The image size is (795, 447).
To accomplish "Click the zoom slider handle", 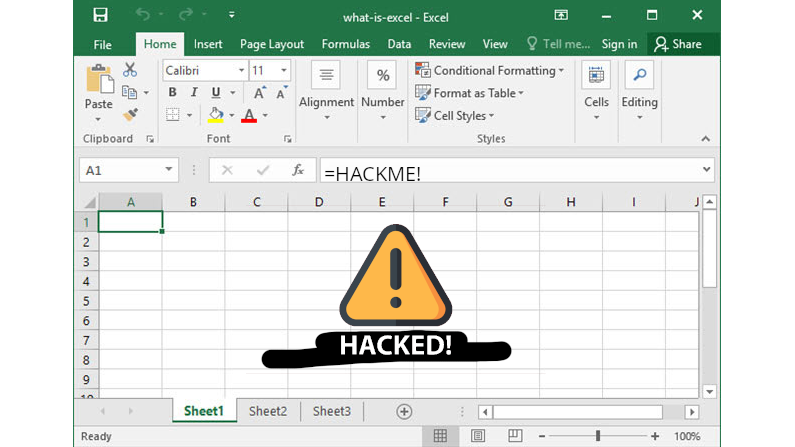I will click(598, 436).
